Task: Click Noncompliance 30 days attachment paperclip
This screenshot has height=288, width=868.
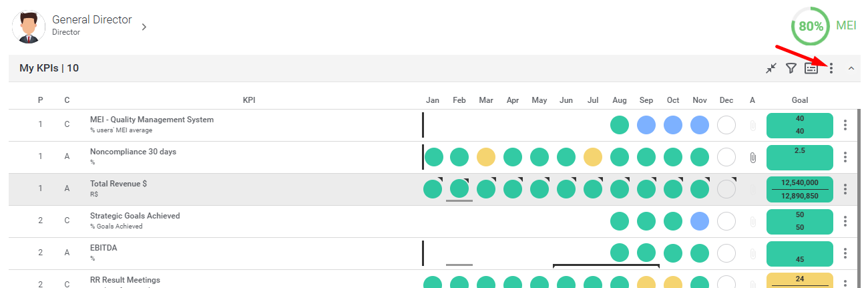Action: tap(752, 158)
